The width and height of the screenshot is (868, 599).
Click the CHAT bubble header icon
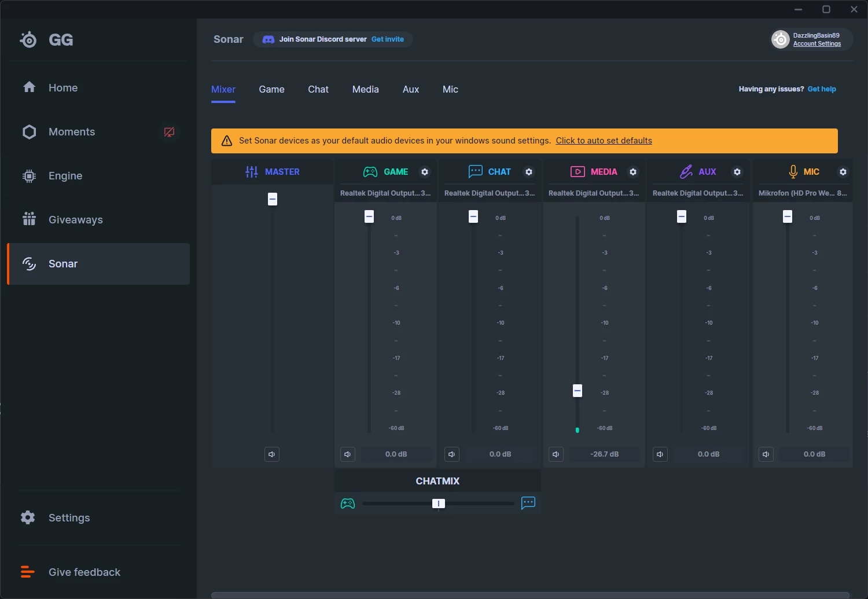point(475,171)
